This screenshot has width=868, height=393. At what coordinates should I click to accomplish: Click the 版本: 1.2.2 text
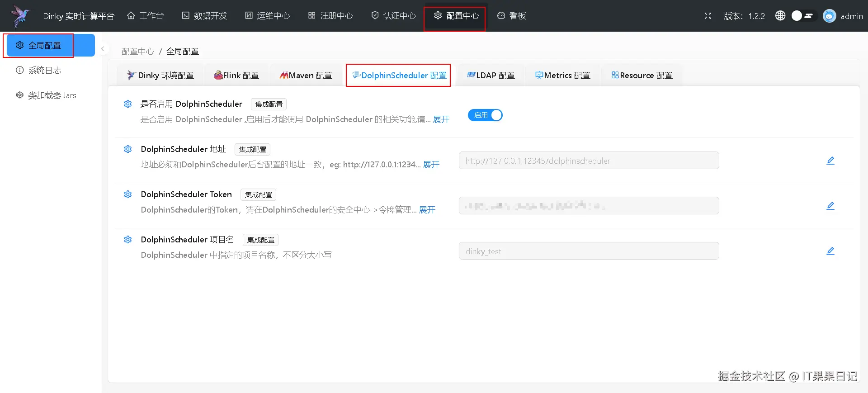[744, 16]
